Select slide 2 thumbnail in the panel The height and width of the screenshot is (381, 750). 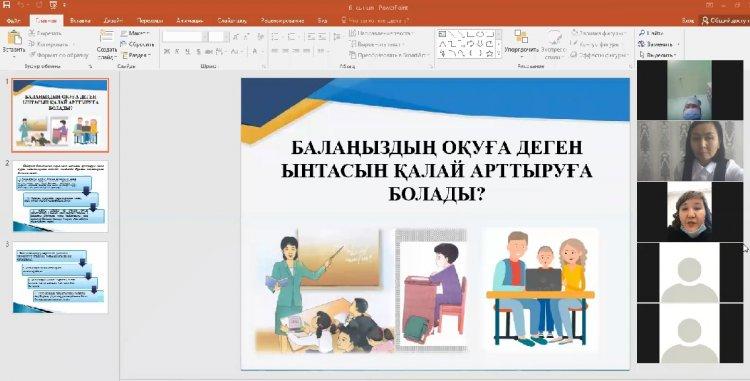(x=60, y=196)
